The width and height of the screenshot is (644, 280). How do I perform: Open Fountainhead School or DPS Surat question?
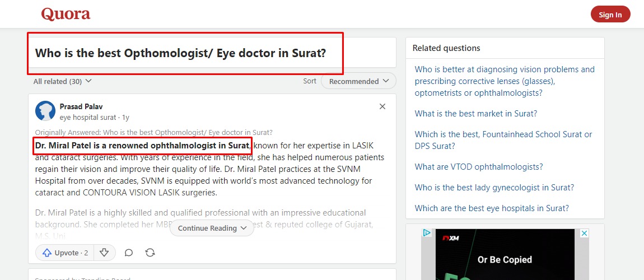503,140
